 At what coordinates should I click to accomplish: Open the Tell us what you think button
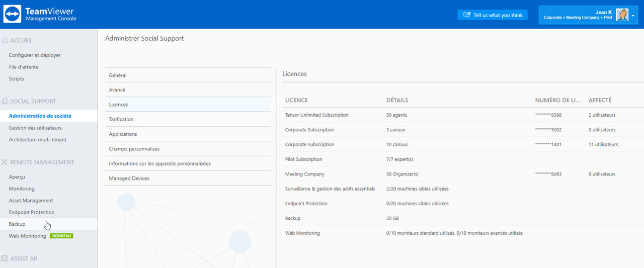click(x=493, y=15)
